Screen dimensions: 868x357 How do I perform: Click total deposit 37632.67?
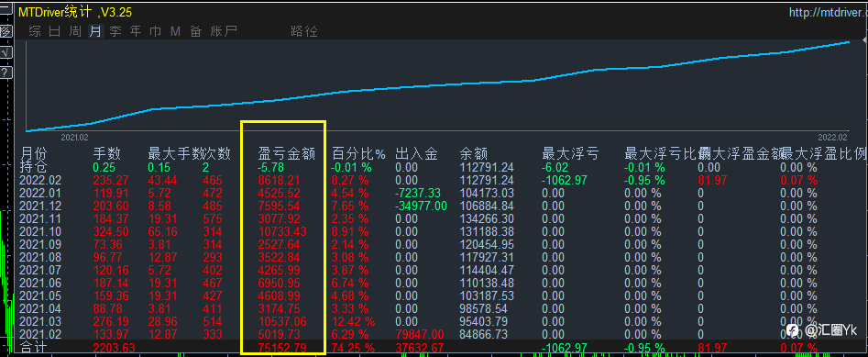420,348
